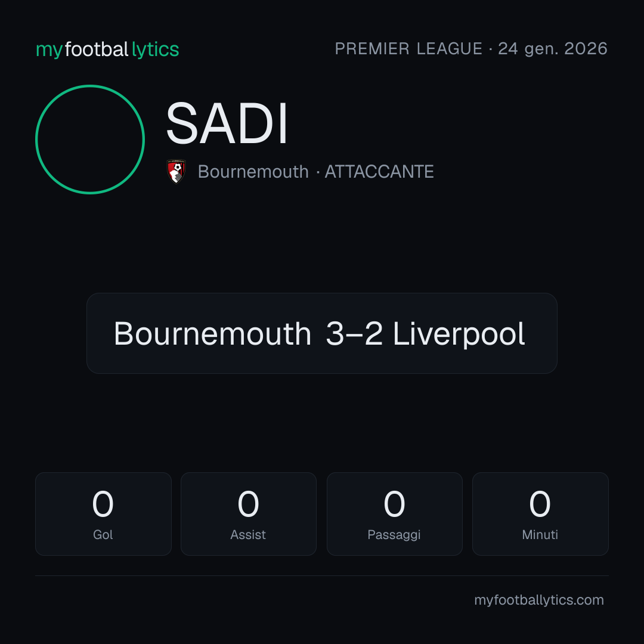Click the SADI player name heading

click(227, 123)
